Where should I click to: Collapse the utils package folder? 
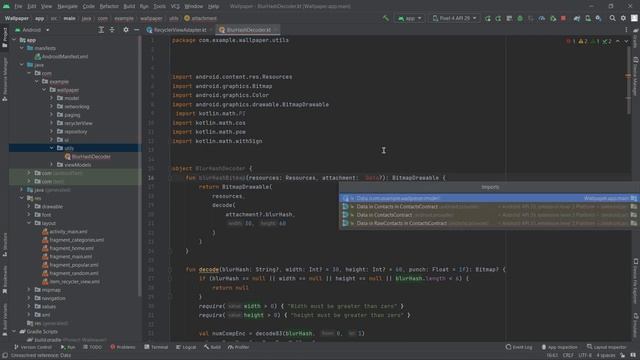click(x=51, y=148)
